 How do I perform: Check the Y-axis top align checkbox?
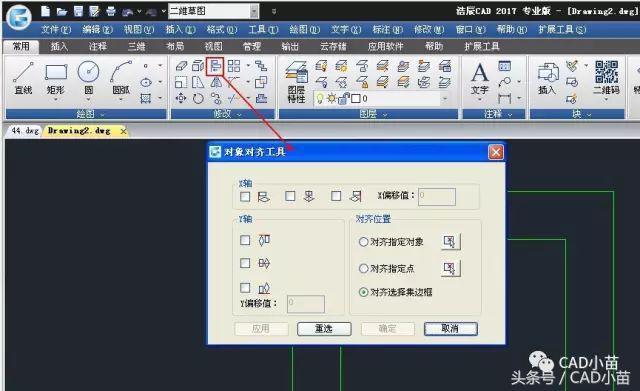(245, 240)
